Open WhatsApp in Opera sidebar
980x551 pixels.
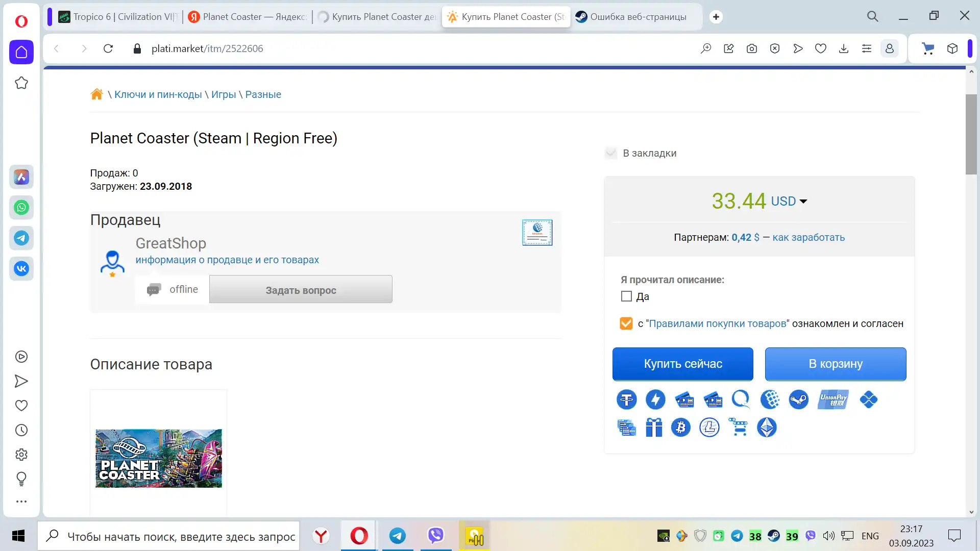(21, 208)
